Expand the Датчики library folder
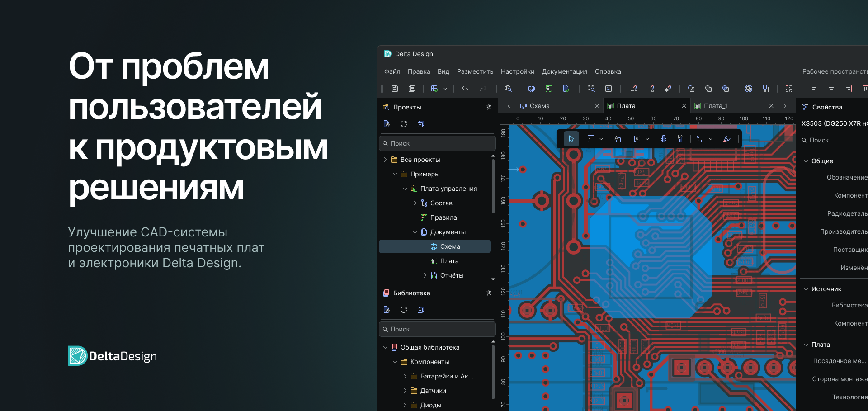868x411 pixels. (405, 391)
